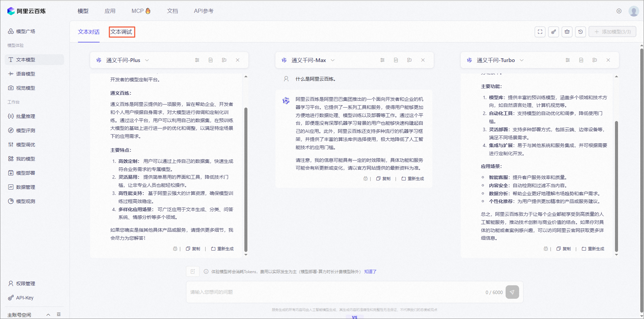Click the code view icon for 通义千问-Turbo

coord(581,60)
